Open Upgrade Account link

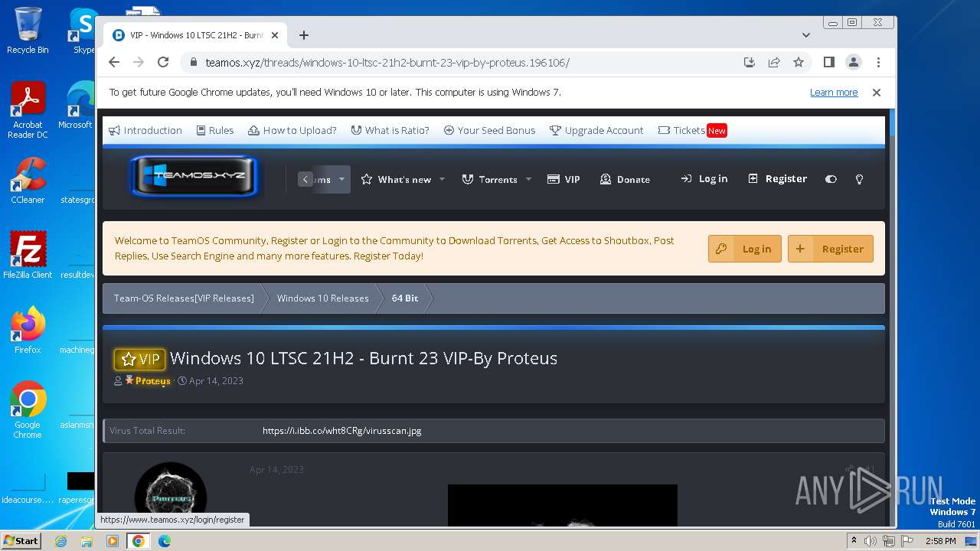596,130
